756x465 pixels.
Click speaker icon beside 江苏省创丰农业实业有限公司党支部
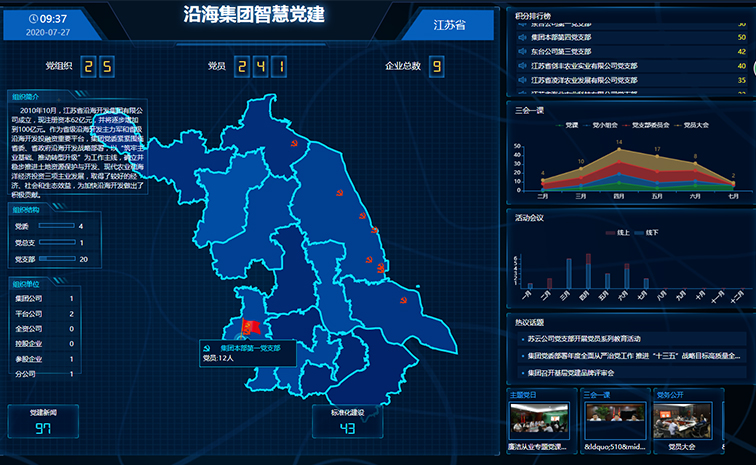tap(522, 67)
